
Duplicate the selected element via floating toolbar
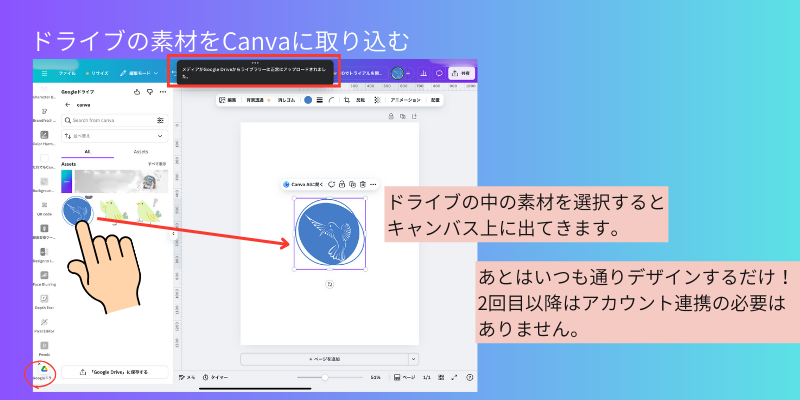click(x=352, y=184)
